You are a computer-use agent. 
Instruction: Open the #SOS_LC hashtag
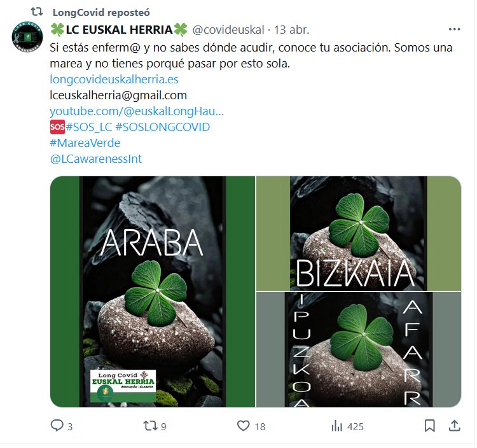point(89,127)
